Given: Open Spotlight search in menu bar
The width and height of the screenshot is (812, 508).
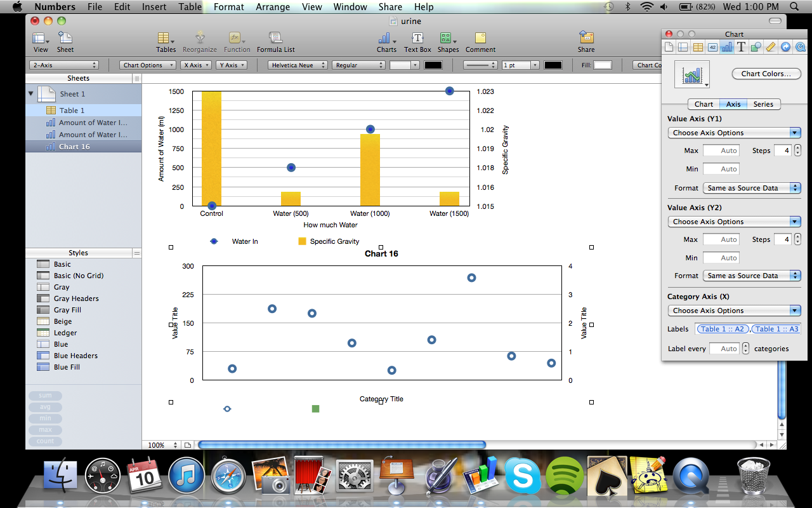Looking at the screenshot, I should coord(795,7).
